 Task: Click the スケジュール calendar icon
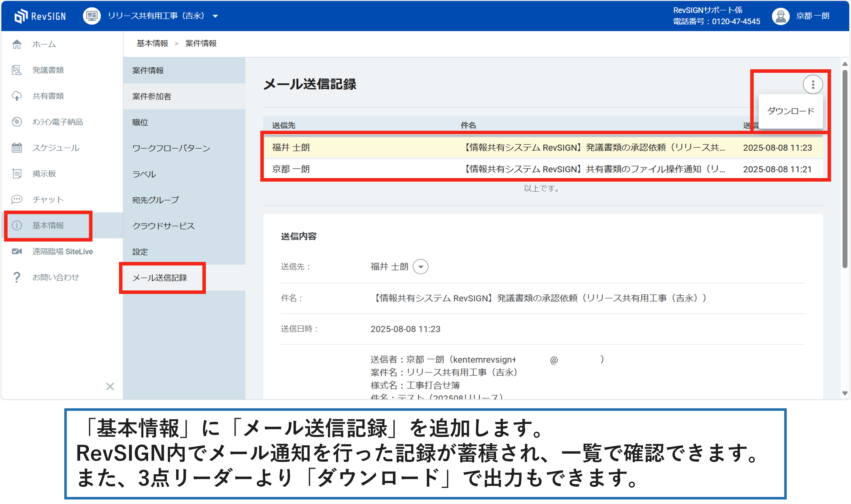coord(17,148)
